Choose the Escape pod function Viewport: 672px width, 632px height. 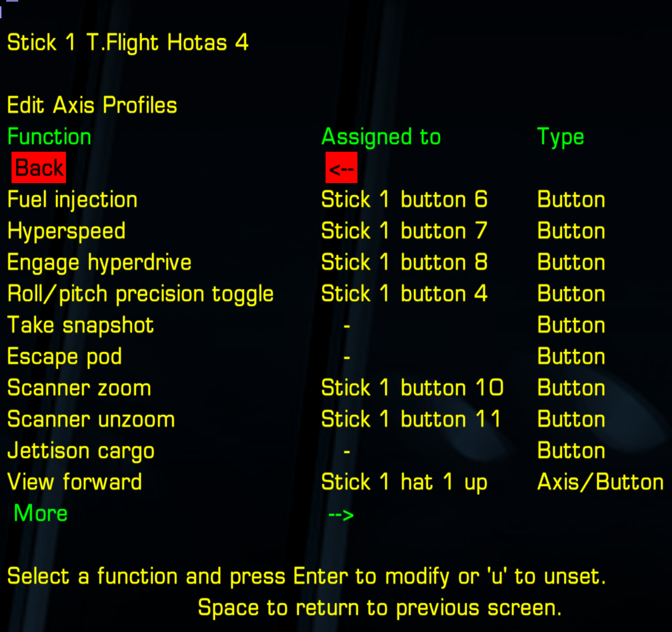(64, 357)
